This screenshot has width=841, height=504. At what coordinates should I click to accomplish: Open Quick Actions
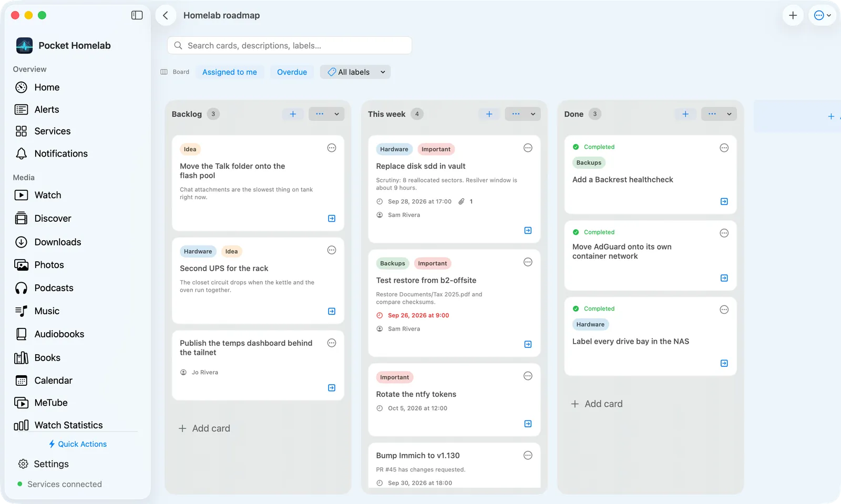[77, 444]
